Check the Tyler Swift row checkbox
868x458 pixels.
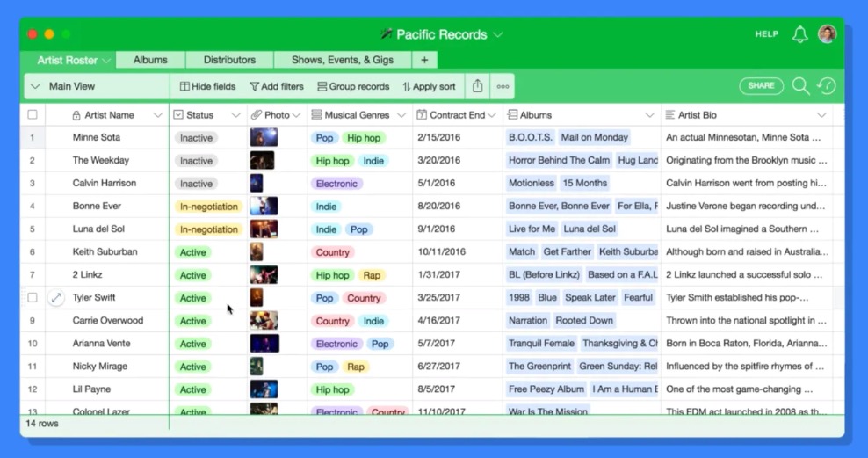(x=33, y=298)
